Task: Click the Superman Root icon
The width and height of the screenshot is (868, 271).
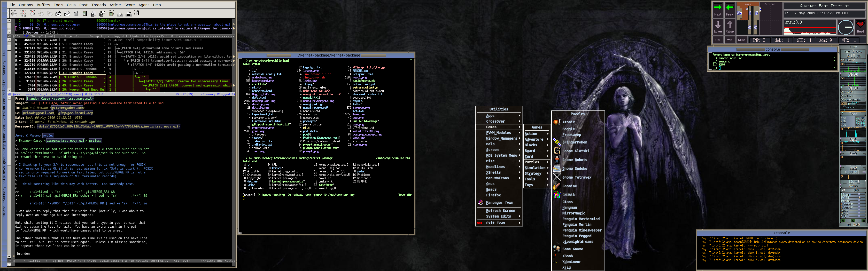Action: 860,27
